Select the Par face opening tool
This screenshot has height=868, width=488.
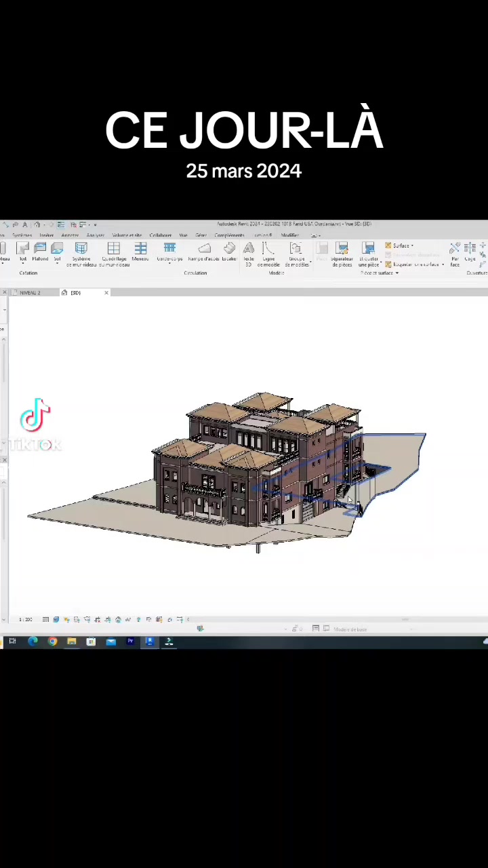455,254
